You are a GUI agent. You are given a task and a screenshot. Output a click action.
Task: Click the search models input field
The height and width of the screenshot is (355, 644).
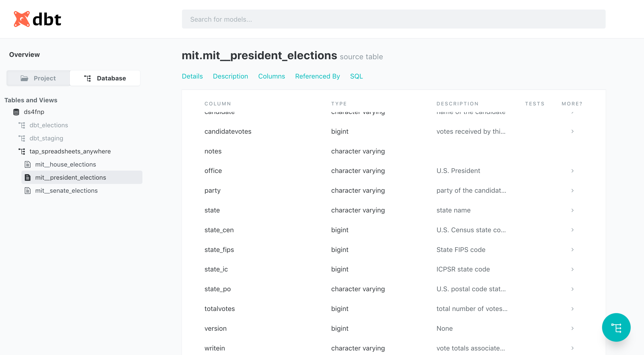click(x=394, y=19)
